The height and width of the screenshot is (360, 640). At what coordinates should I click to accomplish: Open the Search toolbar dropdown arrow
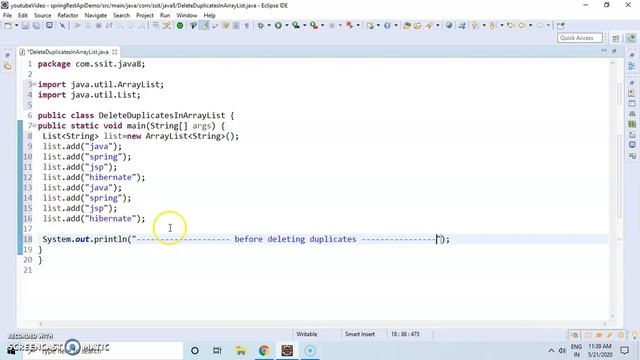point(438,25)
